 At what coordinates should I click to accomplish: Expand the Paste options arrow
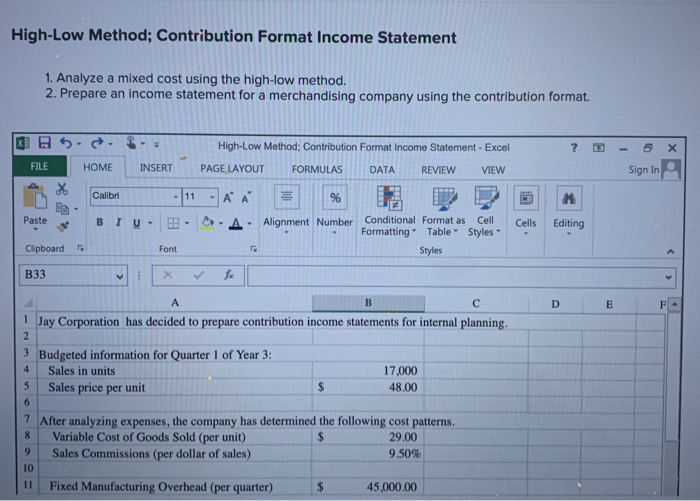[35, 230]
